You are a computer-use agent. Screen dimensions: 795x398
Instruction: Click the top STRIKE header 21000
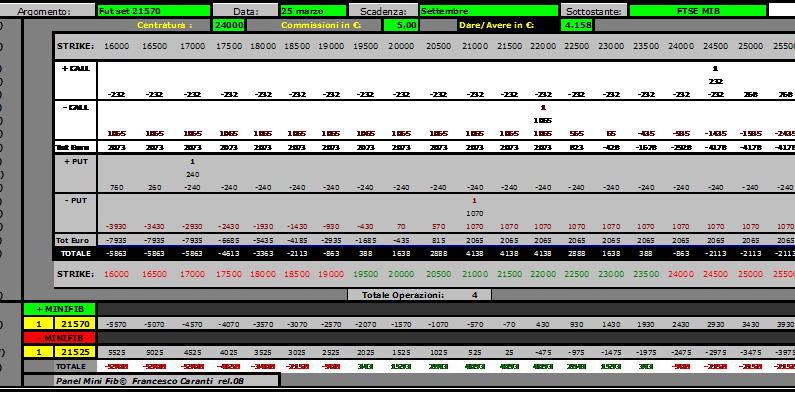click(x=475, y=46)
